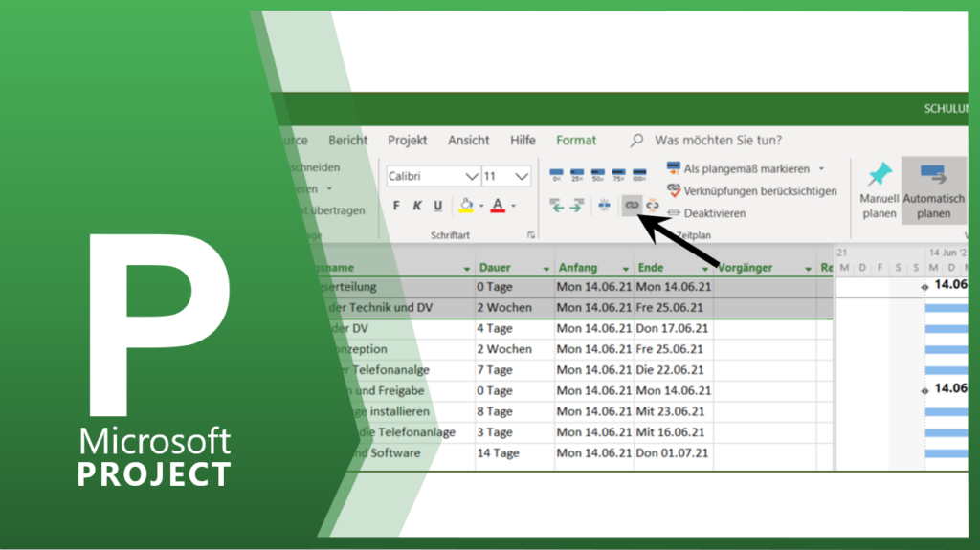Select duration cell '14 Tage'
Image resolution: width=980 pixels, height=550 pixels.
point(498,453)
